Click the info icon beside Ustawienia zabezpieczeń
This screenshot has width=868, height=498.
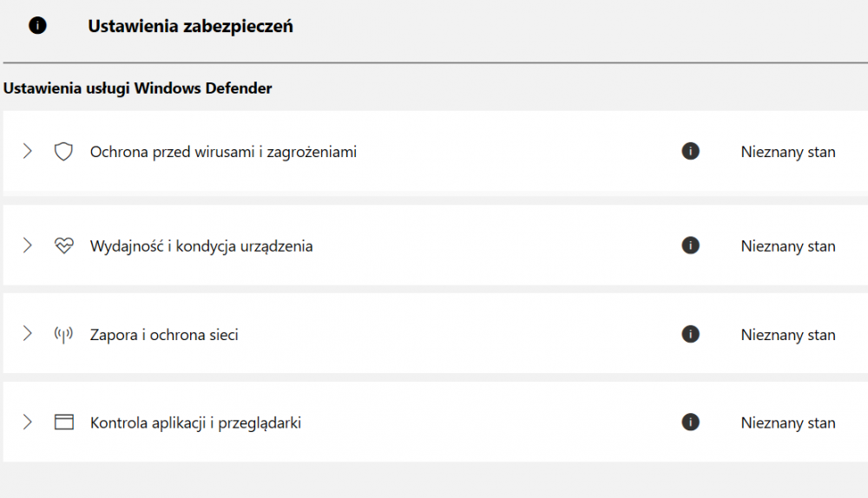click(x=37, y=26)
